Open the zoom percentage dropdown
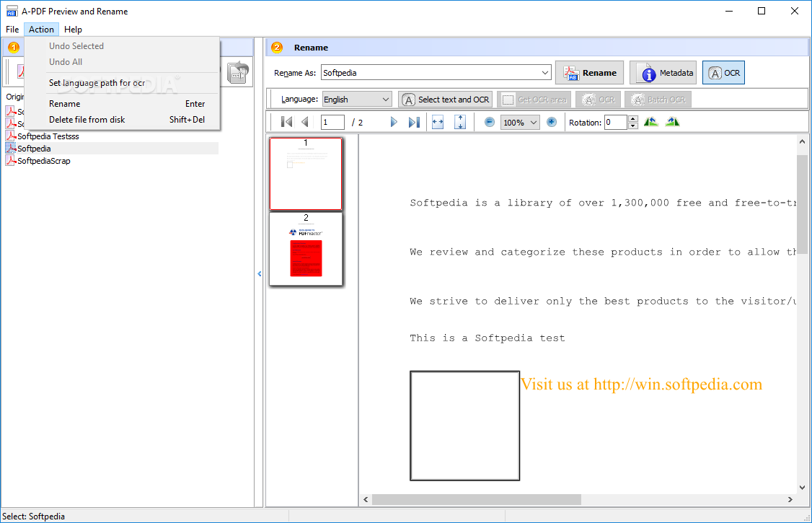Image resolution: width=812 pixels, height=523 pixels. coord(534,122)
